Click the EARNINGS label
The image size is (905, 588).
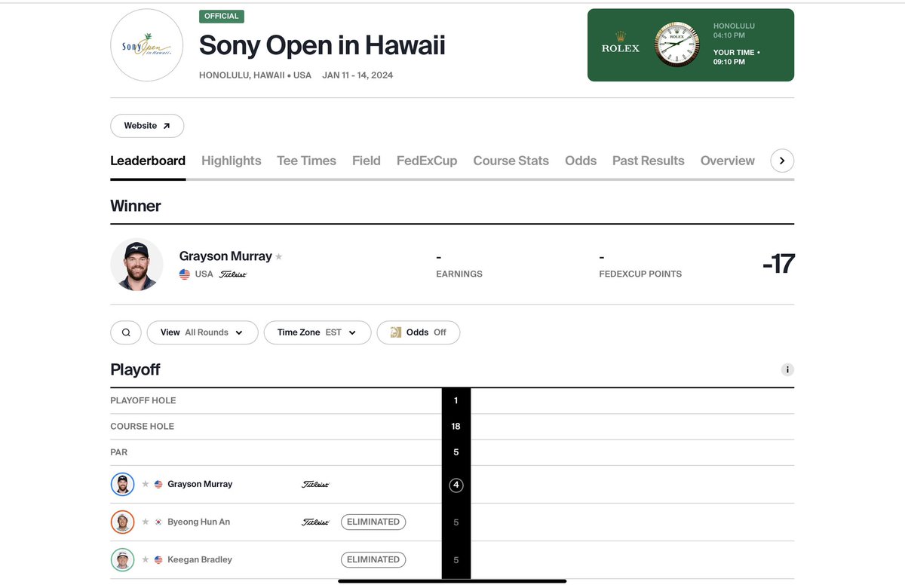click(x=459, y=274)
